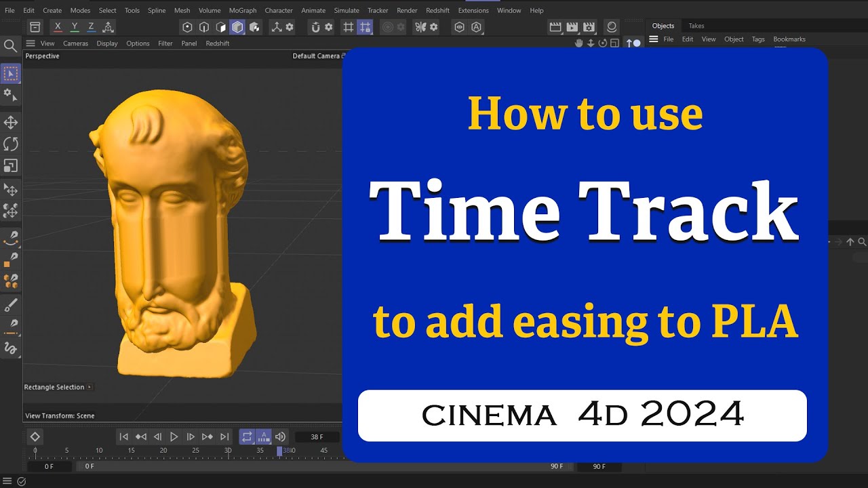Select Model mode icon

(237, 27)
